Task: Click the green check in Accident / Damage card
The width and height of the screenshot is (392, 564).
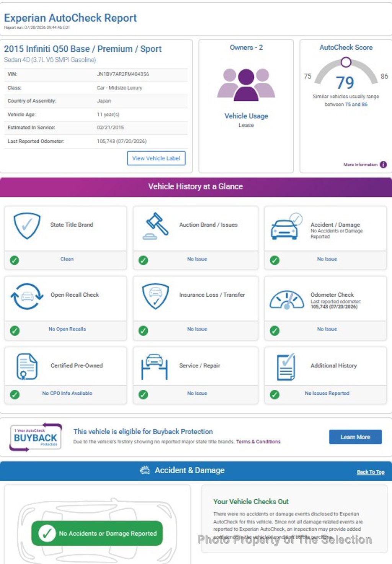Action: [274, 260]
